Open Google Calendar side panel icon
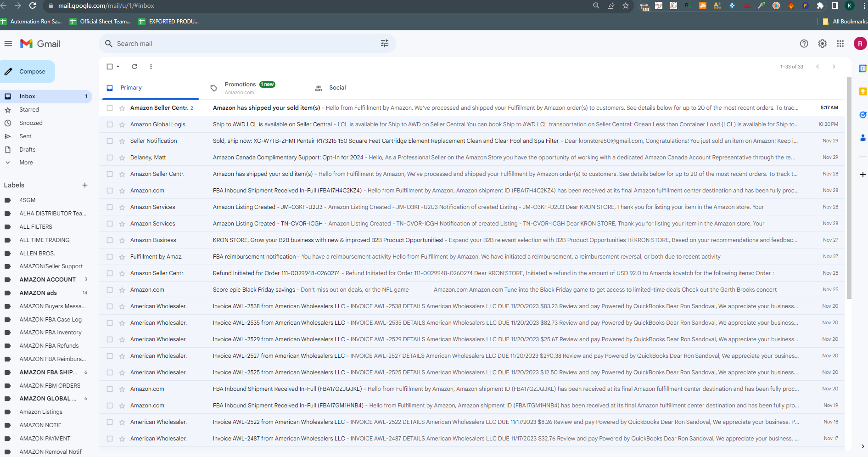868x457 pixels. coord(862,68)
